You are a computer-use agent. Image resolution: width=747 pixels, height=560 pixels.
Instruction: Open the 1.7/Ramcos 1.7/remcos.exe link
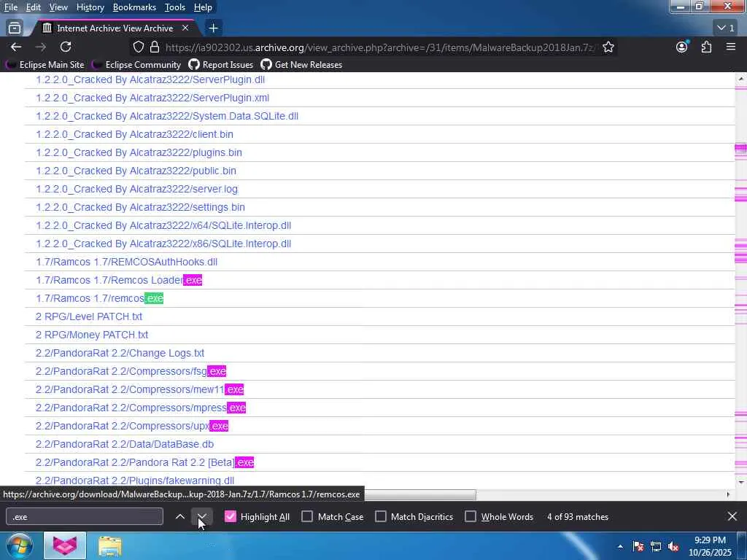99,298
